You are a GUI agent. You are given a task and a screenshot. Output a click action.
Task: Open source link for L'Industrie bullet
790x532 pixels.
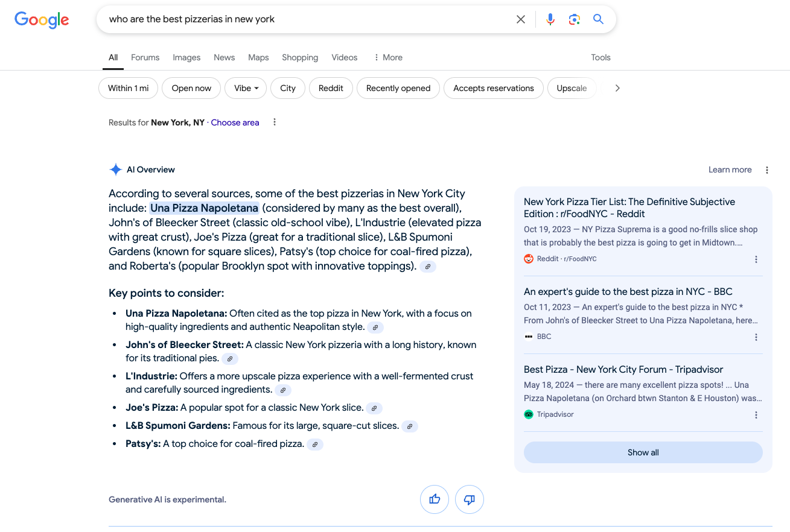click(283, 390)
